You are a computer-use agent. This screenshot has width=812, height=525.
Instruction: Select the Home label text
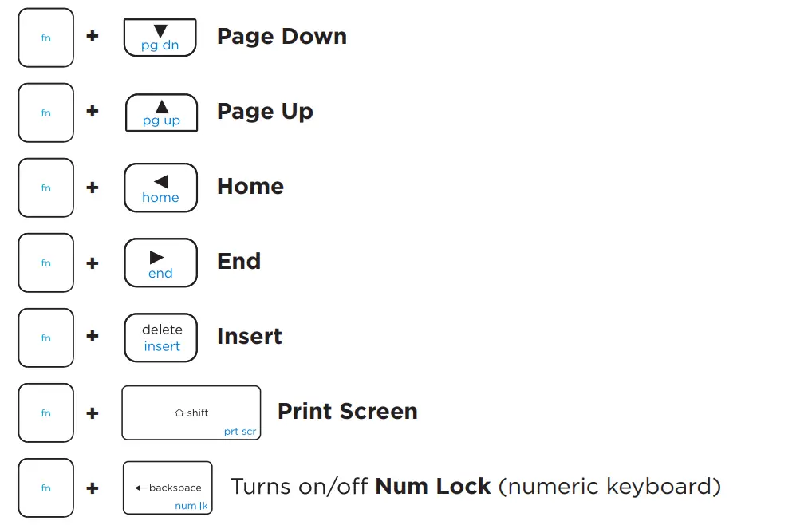pyautogui.click(x=250, y=187)
